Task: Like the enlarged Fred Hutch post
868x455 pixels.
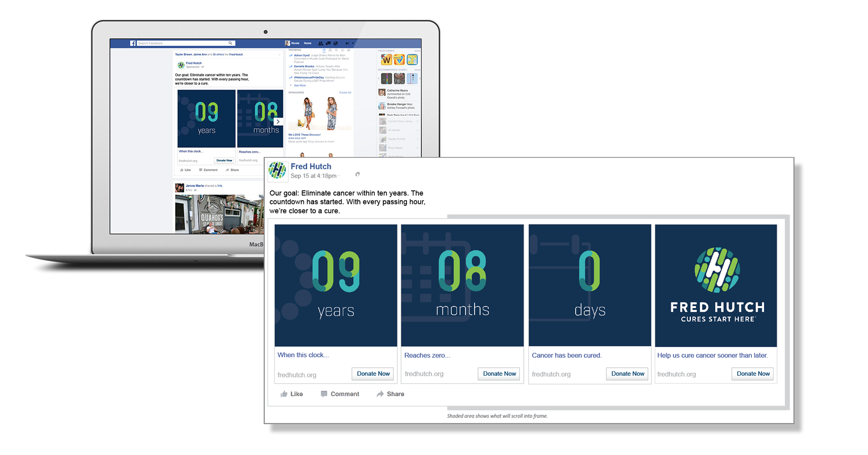Action: coord(292,394)
